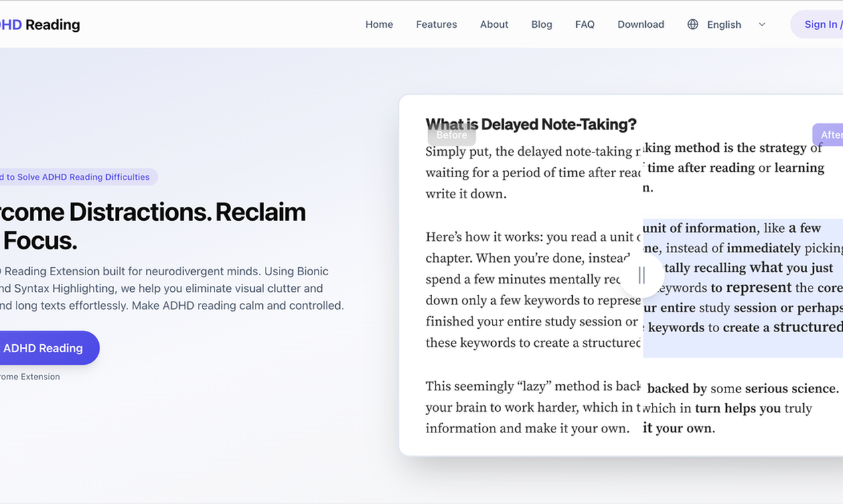This screenshot has width=843, height=504.
Task: Open the About menu item
Action: point(494,25)
